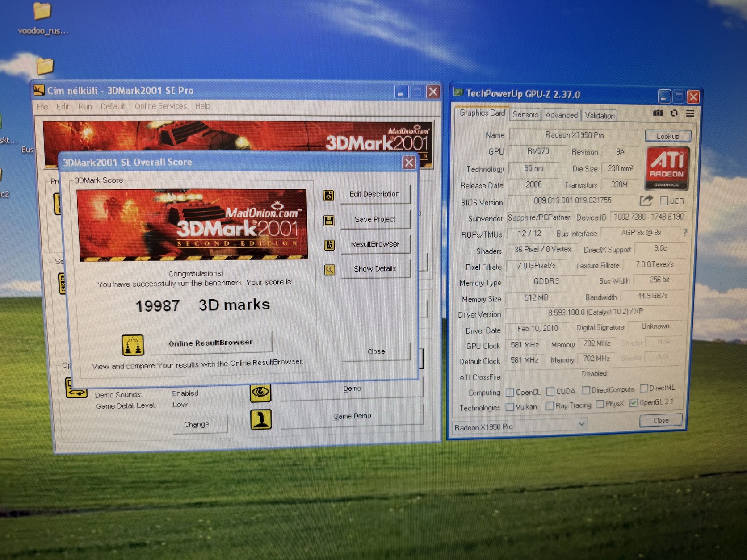Toggle the PhysX checkbox
The image size is (747, 560).
click(600, 404)
